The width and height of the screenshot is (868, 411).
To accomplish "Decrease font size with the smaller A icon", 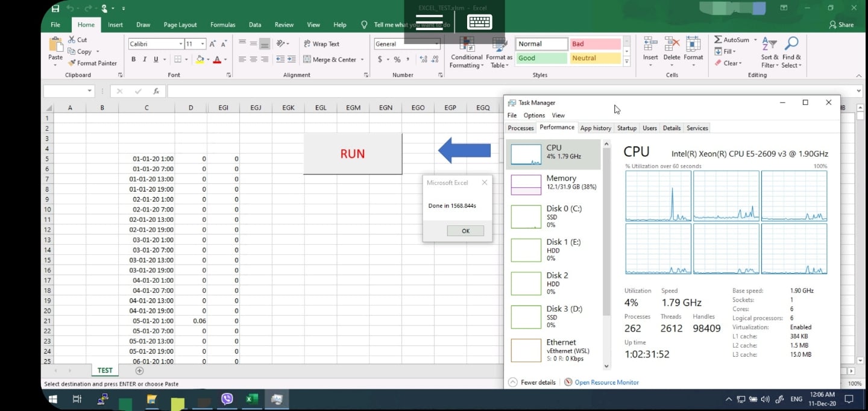I will tap(224, 44).
